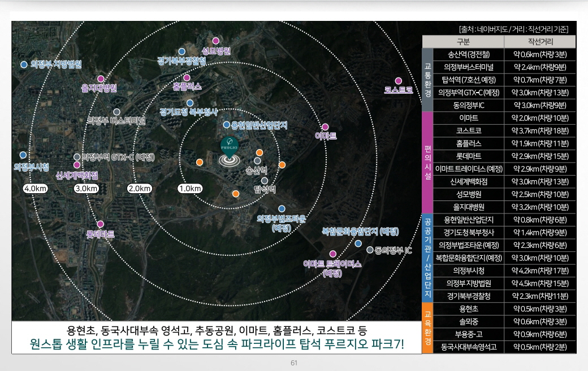Select the 교육환경 orange category bar
588x371 pixels.
click(x=427, y=328)
